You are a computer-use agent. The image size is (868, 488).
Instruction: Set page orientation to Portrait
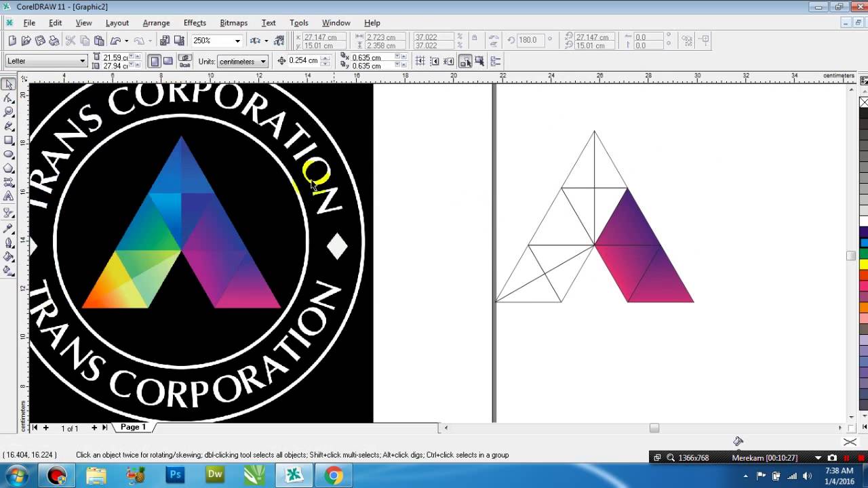click(x=155, y=61)
